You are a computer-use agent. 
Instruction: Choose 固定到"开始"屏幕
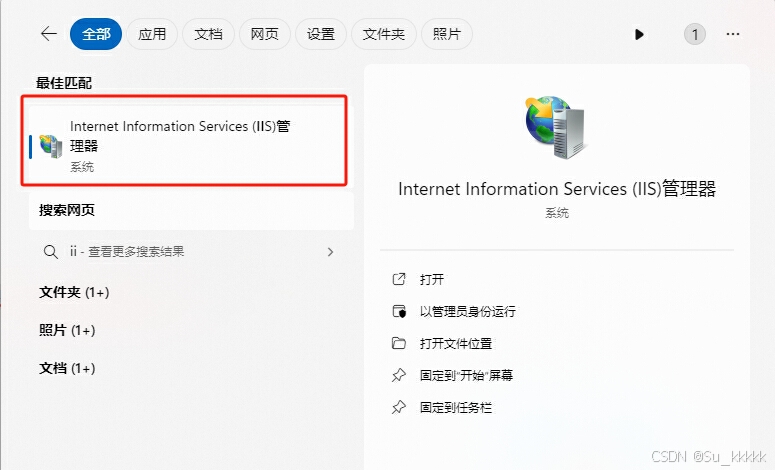(466, 376)
